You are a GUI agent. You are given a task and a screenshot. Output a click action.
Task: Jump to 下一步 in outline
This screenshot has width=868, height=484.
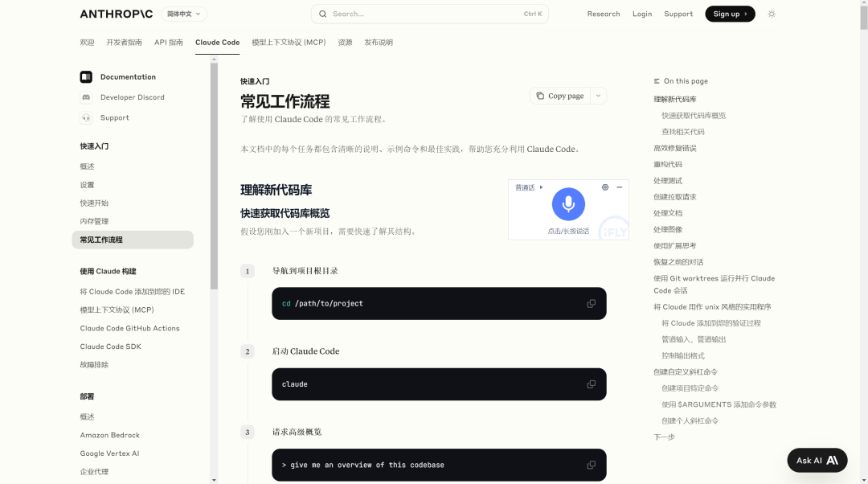pos(664,437)
